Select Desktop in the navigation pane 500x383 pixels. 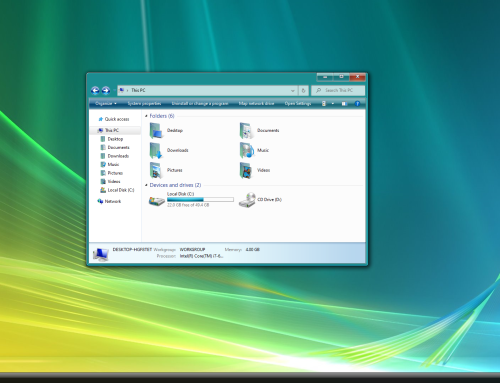pos(115,139)
